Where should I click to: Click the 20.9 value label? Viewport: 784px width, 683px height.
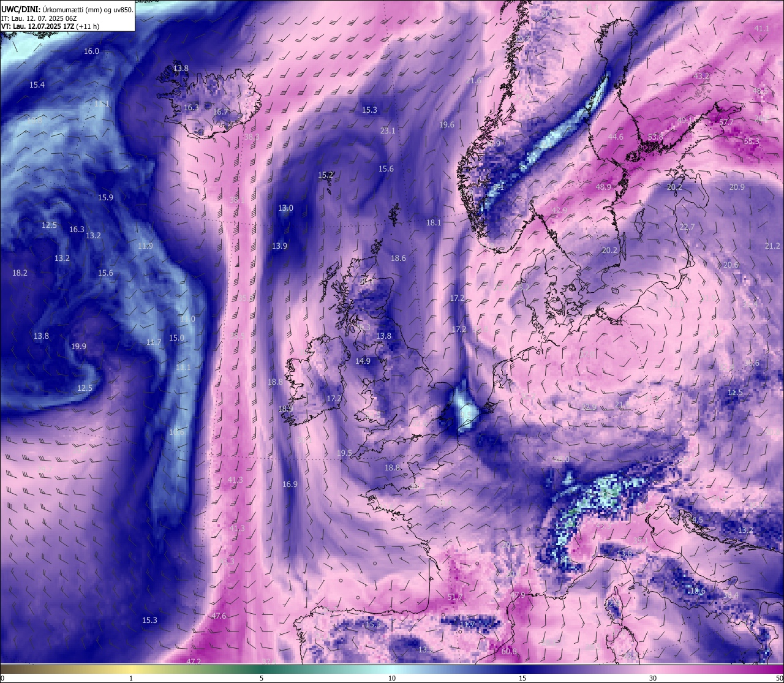pos(737,187)
